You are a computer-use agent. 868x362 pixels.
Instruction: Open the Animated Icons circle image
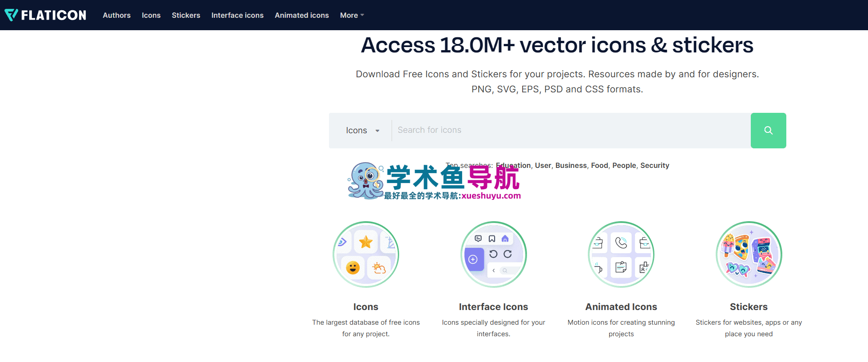(621, 255)
